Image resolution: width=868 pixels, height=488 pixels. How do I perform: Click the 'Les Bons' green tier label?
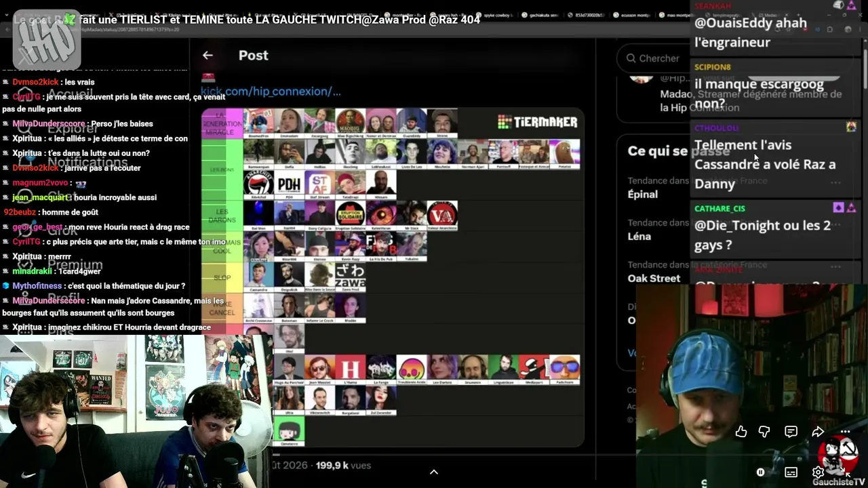[x=222, y=169]
